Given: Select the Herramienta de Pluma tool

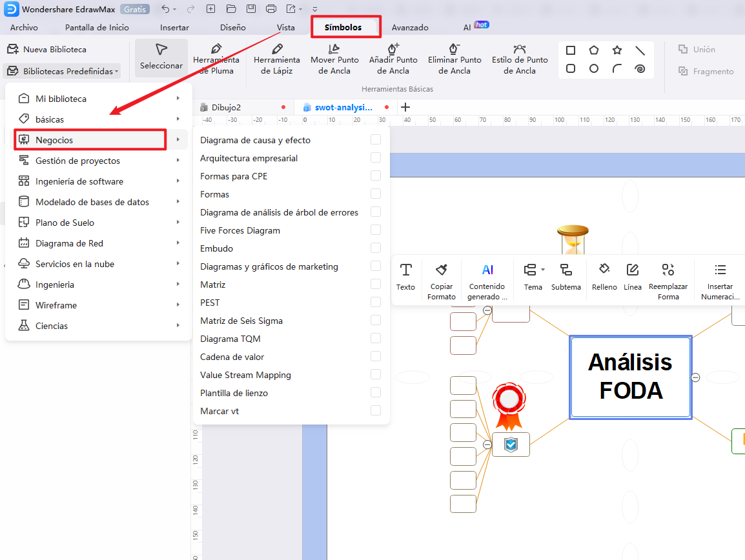Looking at the screenshot, I should coord(216,58).
